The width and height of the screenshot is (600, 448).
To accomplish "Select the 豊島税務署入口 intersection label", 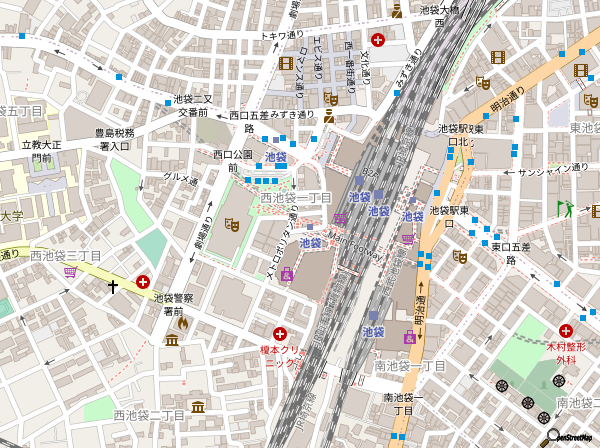I will tap(113, 139).
